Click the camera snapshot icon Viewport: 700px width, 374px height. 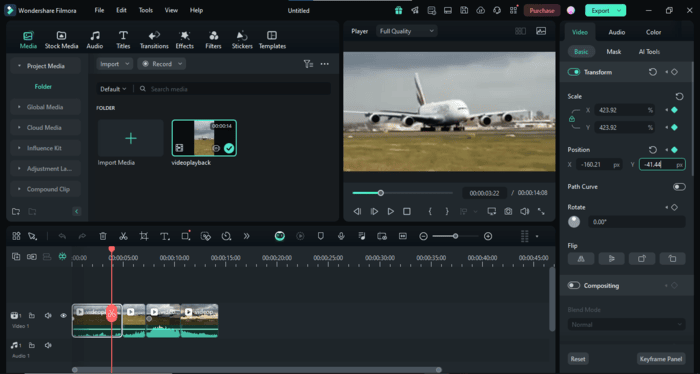click(508, 211)
